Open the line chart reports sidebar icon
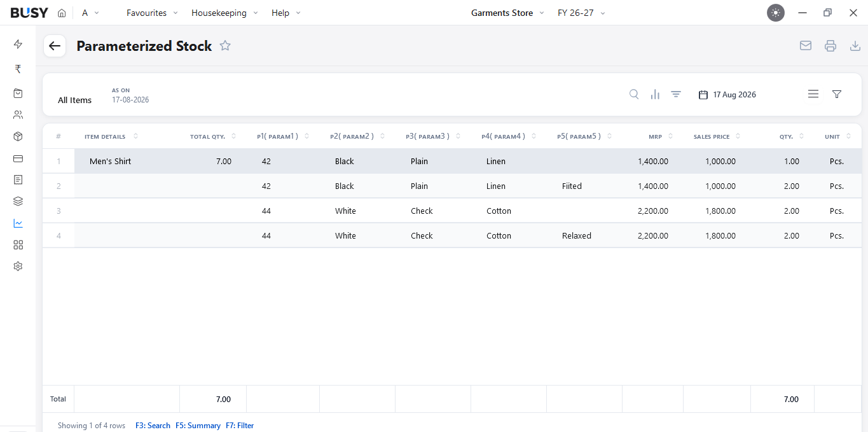 click(18, 223)
